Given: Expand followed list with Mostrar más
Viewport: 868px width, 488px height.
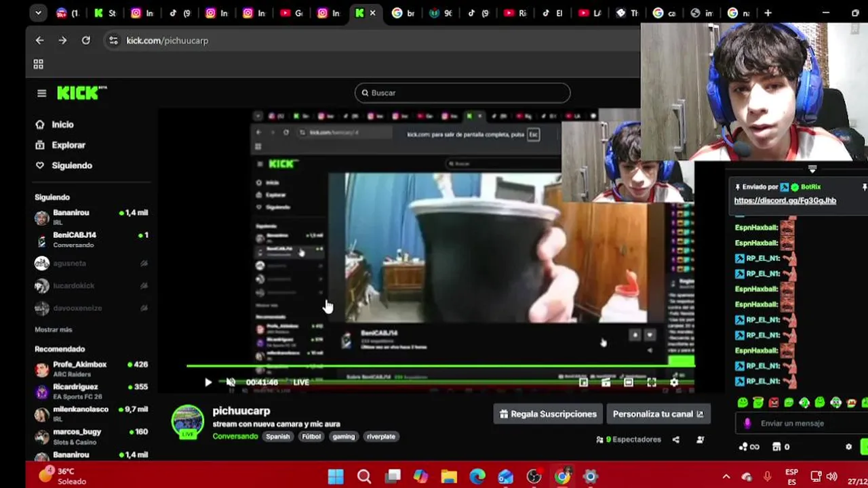Looking at the screenshot, I should (54, 329).
